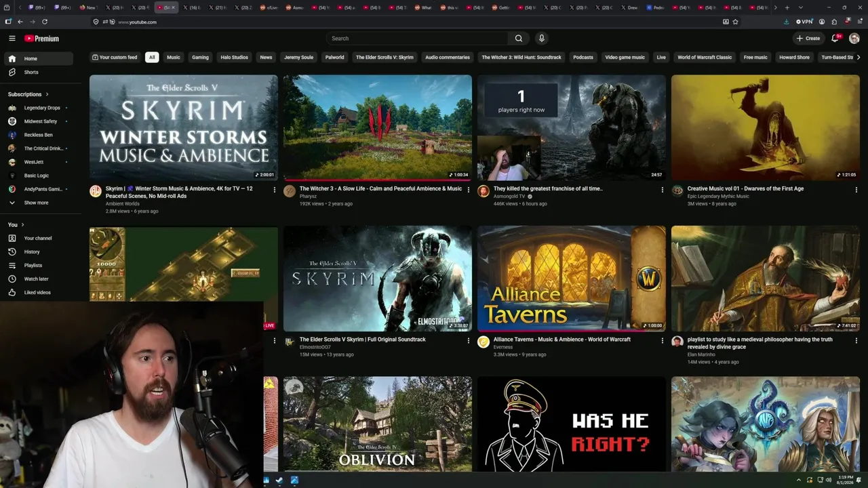Expand the You section

tap(16, 224)
